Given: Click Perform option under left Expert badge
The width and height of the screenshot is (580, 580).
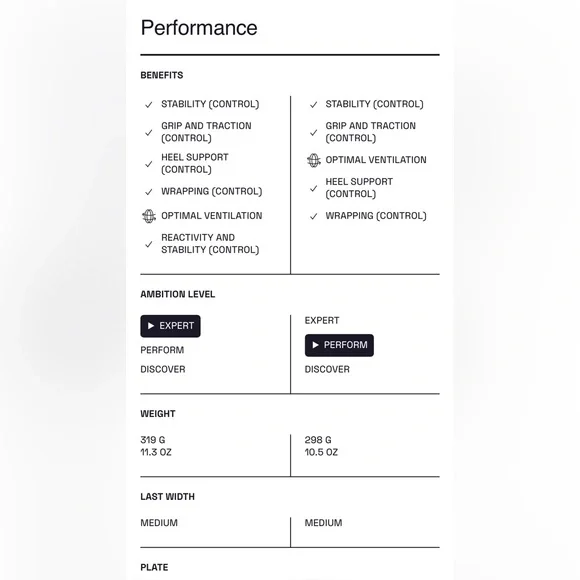Looking at the screenshot, I should tap(162, 350).
